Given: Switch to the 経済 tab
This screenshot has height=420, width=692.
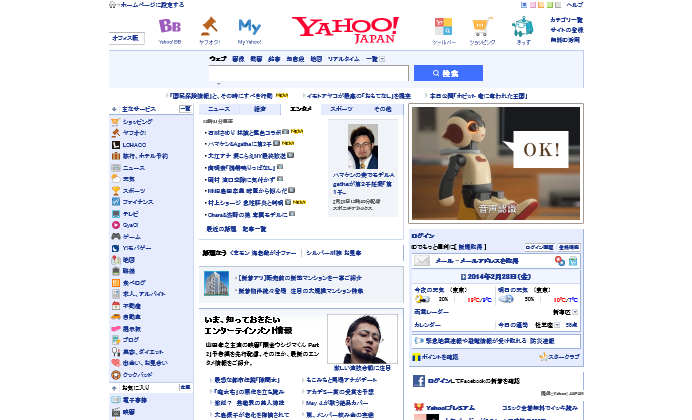Looking at the screenshot, I should click(260, 109).
